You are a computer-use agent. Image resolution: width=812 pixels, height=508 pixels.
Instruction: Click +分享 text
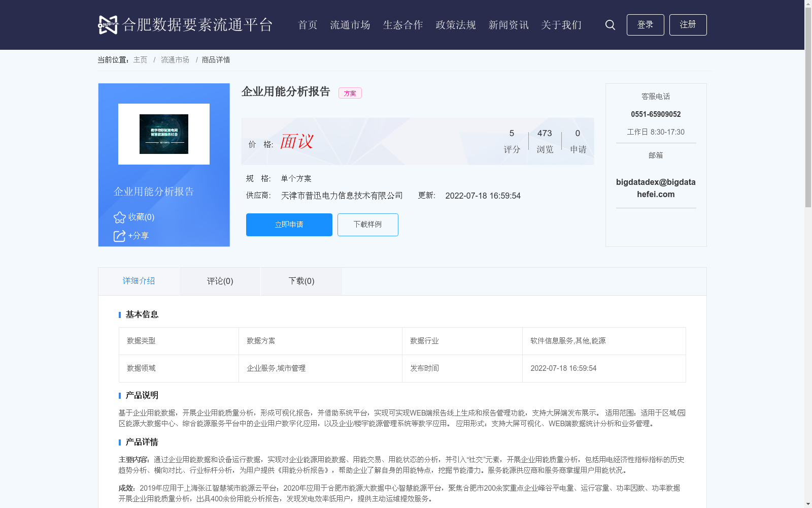pos(139,236)
